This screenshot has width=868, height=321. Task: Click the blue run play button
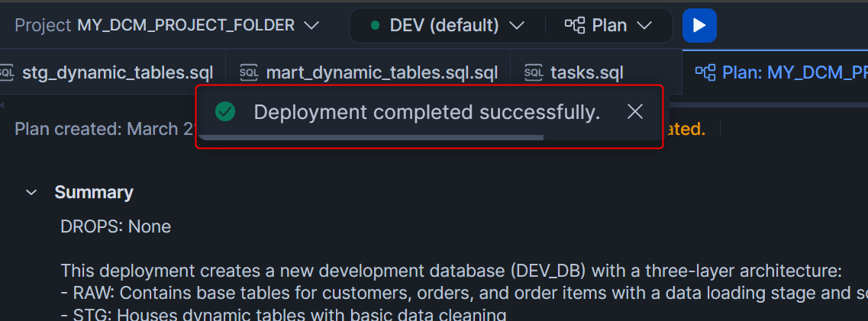click(699, 25)
